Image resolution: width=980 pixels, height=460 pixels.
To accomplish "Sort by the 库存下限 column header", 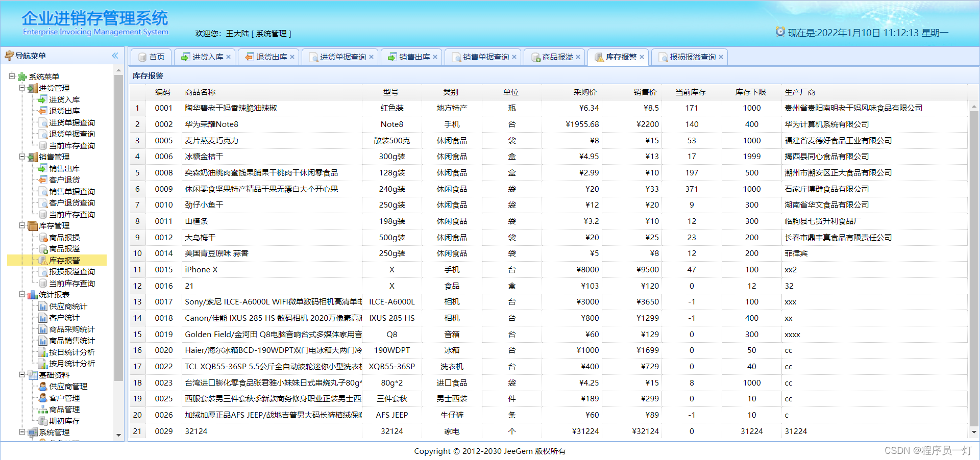I will pyautogui.click(x=751, y=92).
